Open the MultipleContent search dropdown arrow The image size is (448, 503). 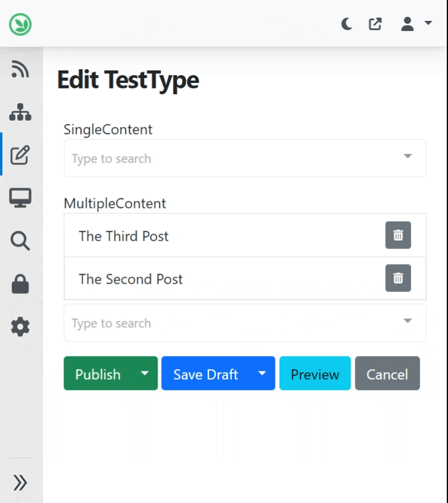tap(407, 321)
